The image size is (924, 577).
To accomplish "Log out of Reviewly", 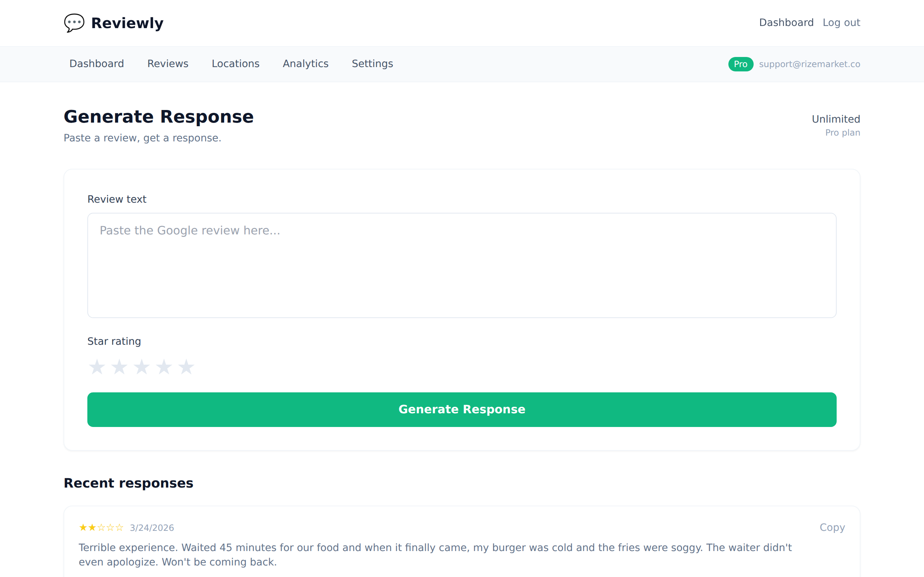I will coord(842,22).
